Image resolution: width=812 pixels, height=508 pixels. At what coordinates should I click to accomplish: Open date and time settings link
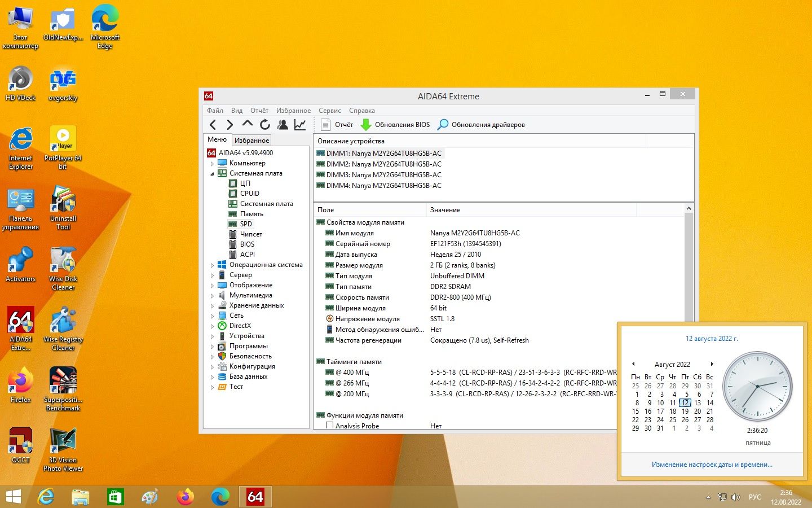click(712, 465)
